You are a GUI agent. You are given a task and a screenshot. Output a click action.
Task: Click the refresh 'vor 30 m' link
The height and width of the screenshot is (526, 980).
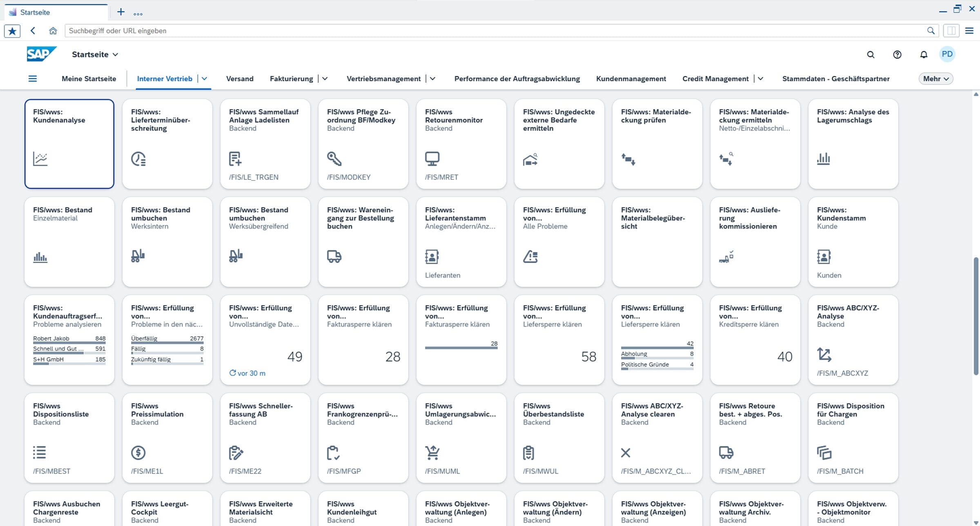(247, 373)
